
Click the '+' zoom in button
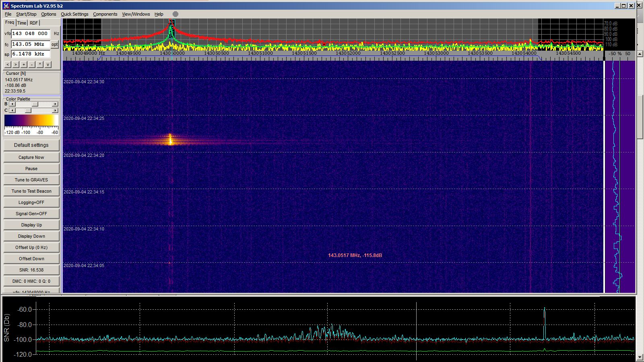(x=24, y=64)
